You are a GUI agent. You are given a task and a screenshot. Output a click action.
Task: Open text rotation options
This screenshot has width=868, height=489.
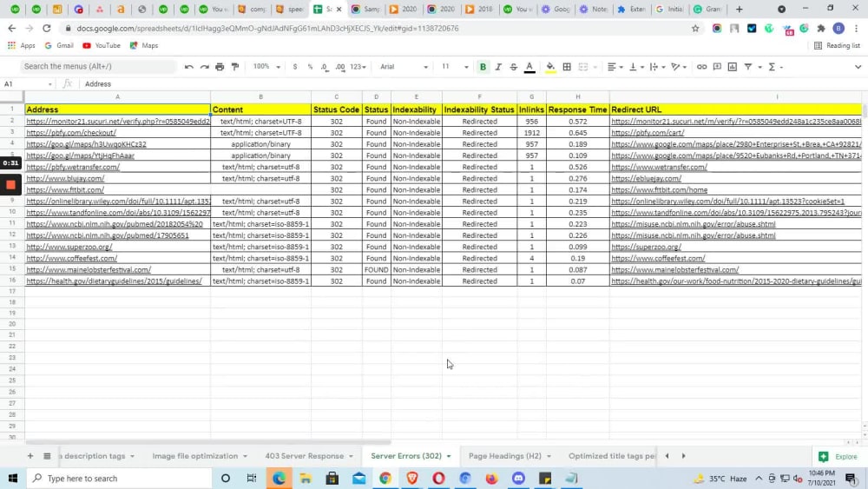click(x=678, y=67)
